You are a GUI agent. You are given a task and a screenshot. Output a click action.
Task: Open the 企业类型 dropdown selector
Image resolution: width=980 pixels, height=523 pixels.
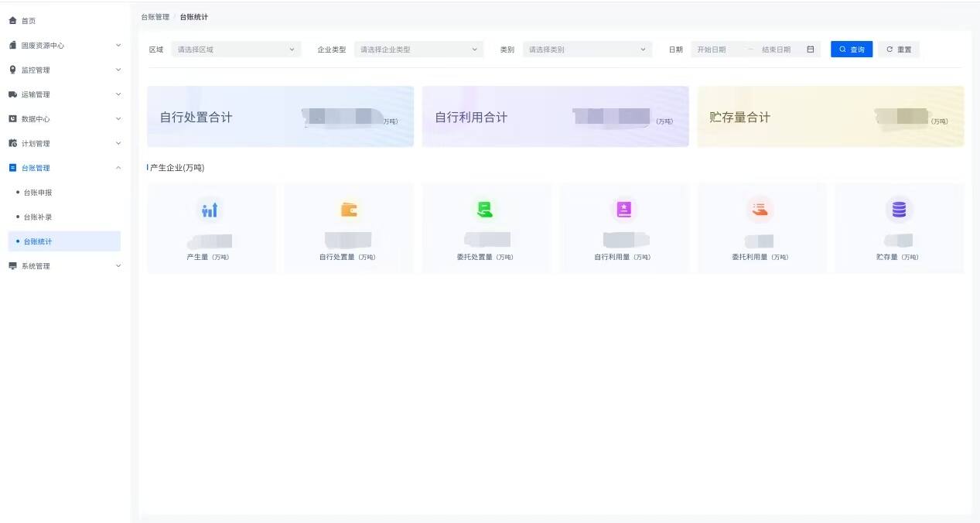(418, 50)
